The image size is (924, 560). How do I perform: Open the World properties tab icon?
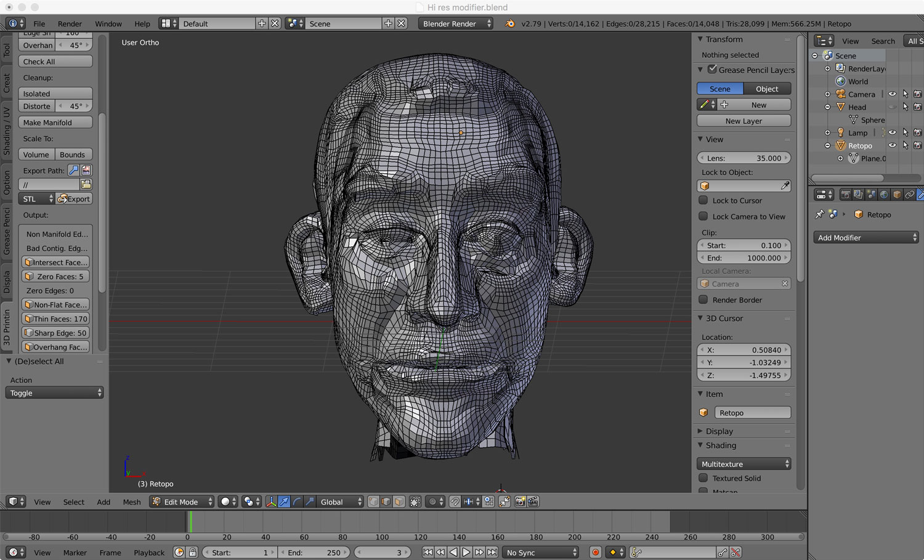click(884, 195)
